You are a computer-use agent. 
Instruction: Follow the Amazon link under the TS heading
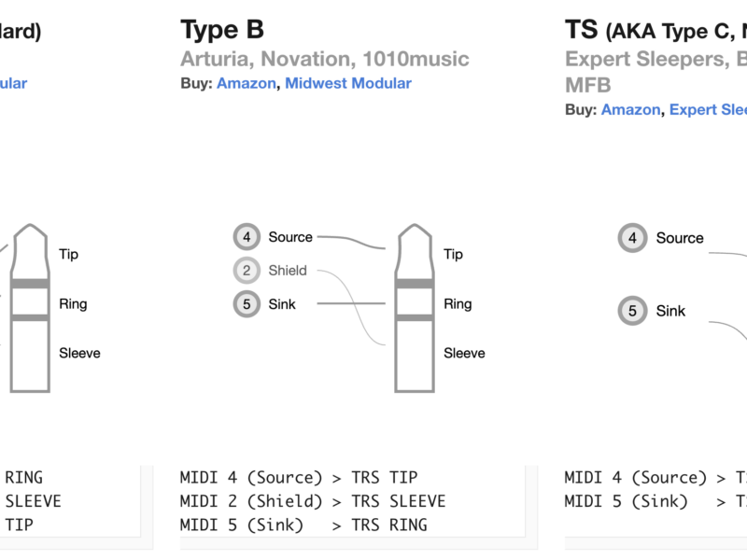tap(630, 109)
